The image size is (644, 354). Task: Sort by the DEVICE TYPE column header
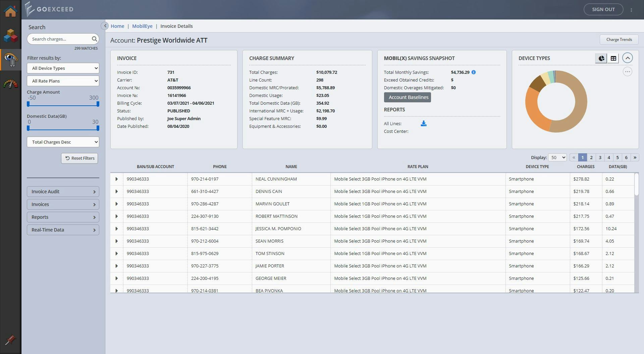coord(537,167)
